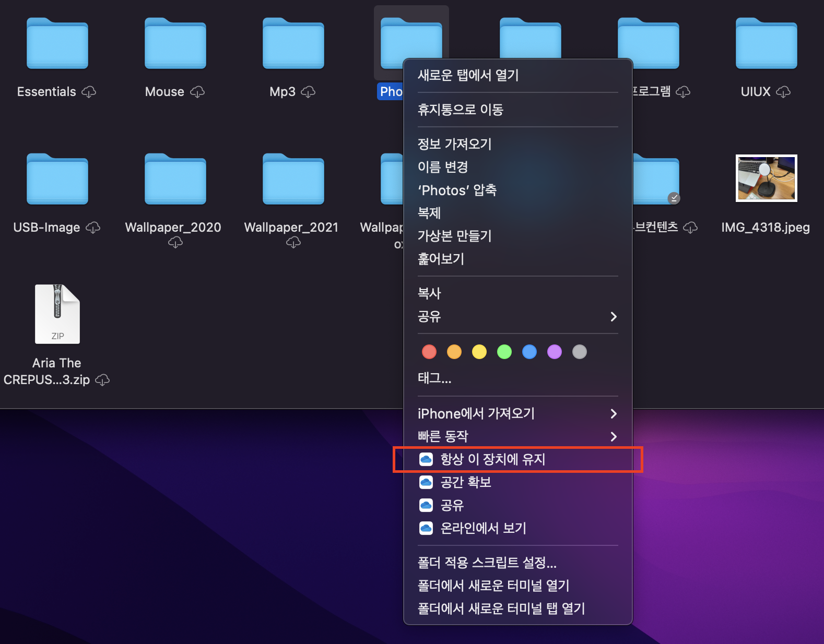Select 훑어보기 for Quick Look

(x=518, y=259)
